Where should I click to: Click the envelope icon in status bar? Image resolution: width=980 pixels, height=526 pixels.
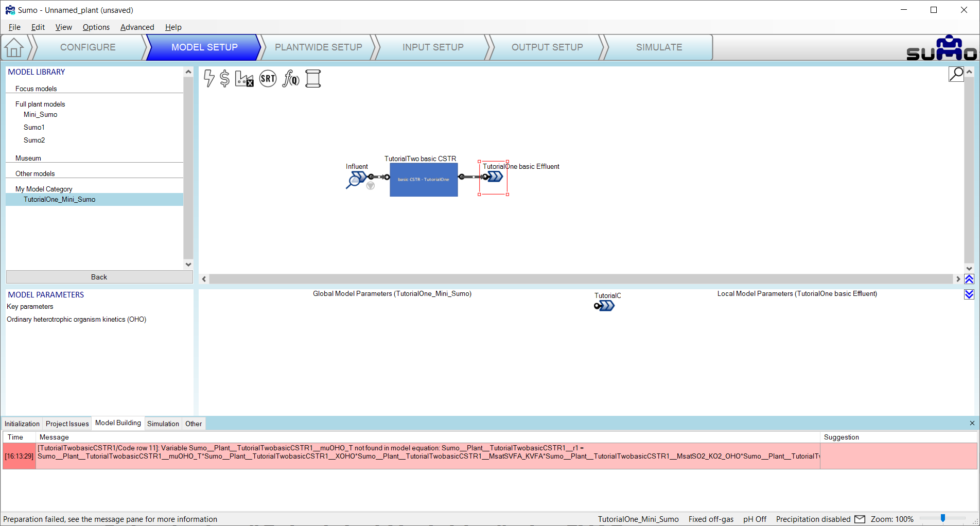860,519
